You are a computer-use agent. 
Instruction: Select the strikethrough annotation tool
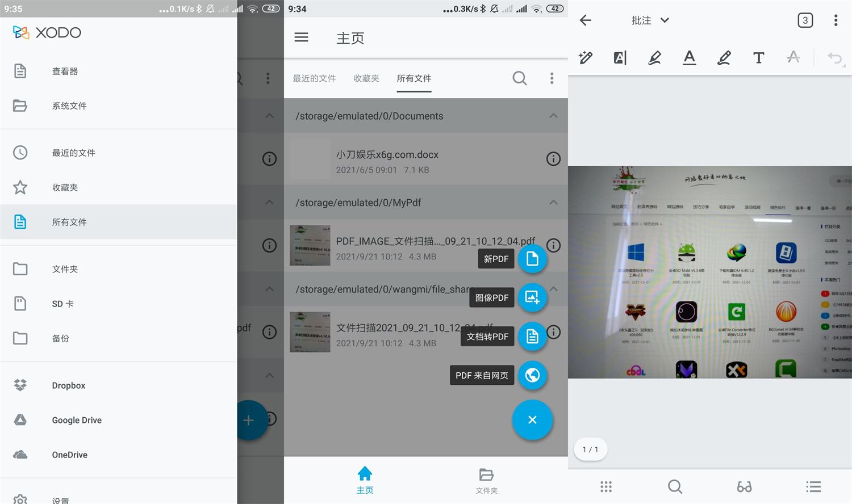793,57
